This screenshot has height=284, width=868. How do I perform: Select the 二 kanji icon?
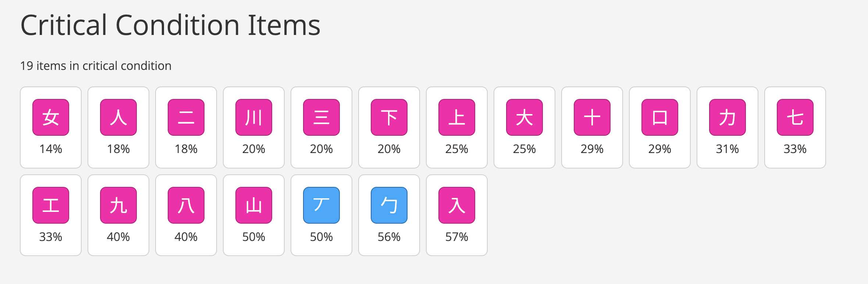[186, 117]
